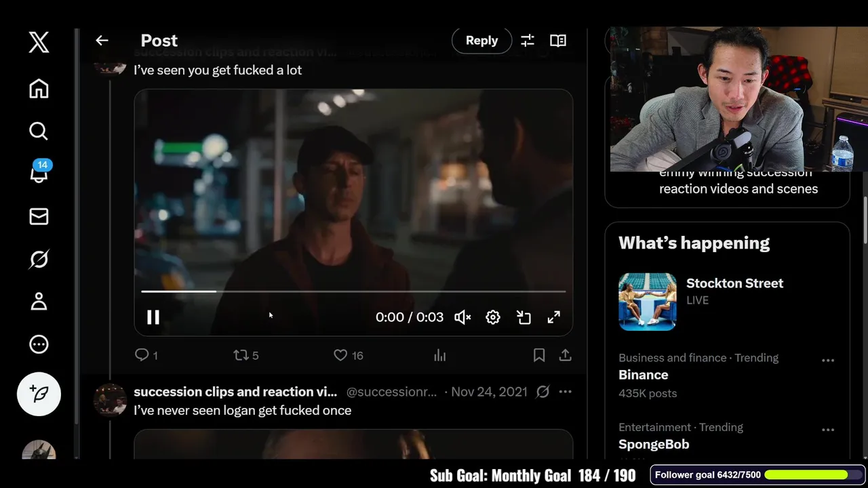Click the page scrollbar on the right

(865, 219)
